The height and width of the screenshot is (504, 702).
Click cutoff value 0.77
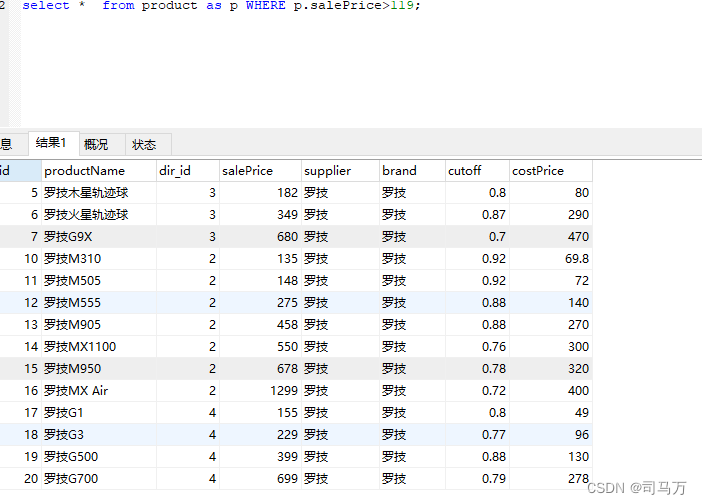click(477, 434)
